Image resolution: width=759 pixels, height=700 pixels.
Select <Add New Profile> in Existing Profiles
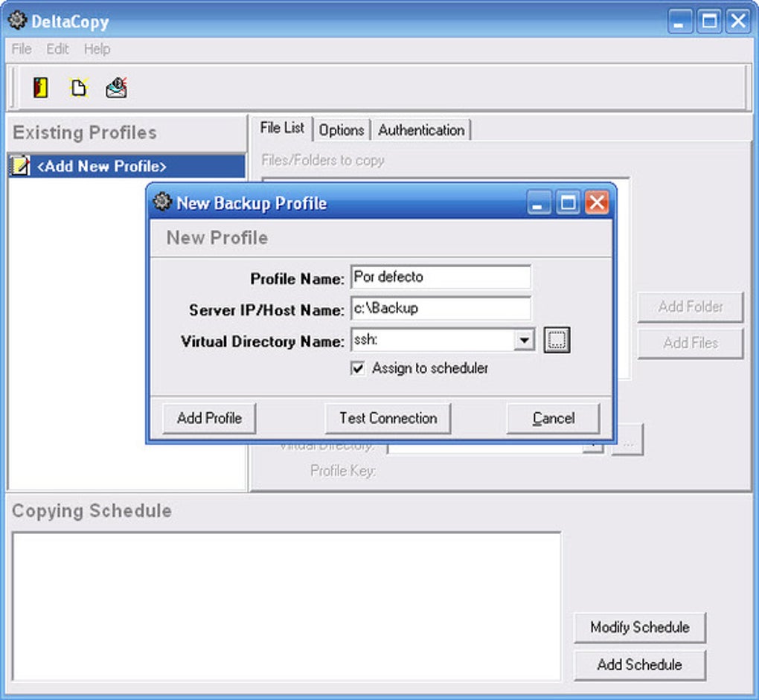pyautogui.click(x=126, y=166)
